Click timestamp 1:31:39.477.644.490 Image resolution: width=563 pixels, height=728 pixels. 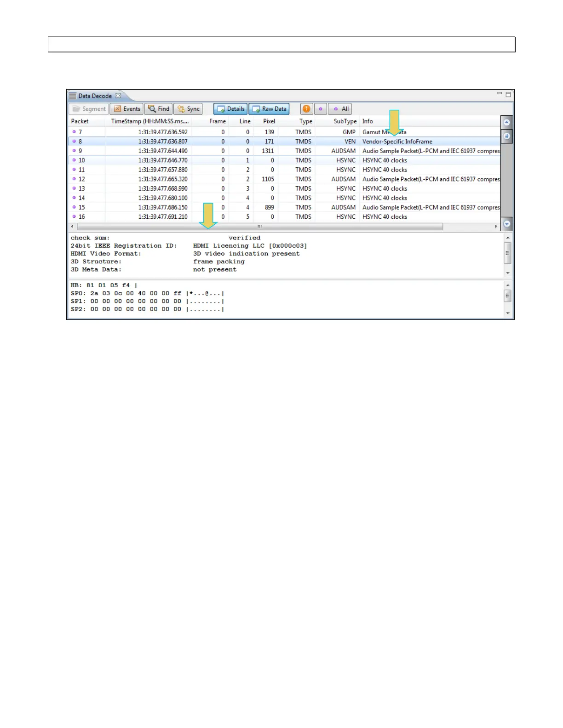tap(163, 151)
